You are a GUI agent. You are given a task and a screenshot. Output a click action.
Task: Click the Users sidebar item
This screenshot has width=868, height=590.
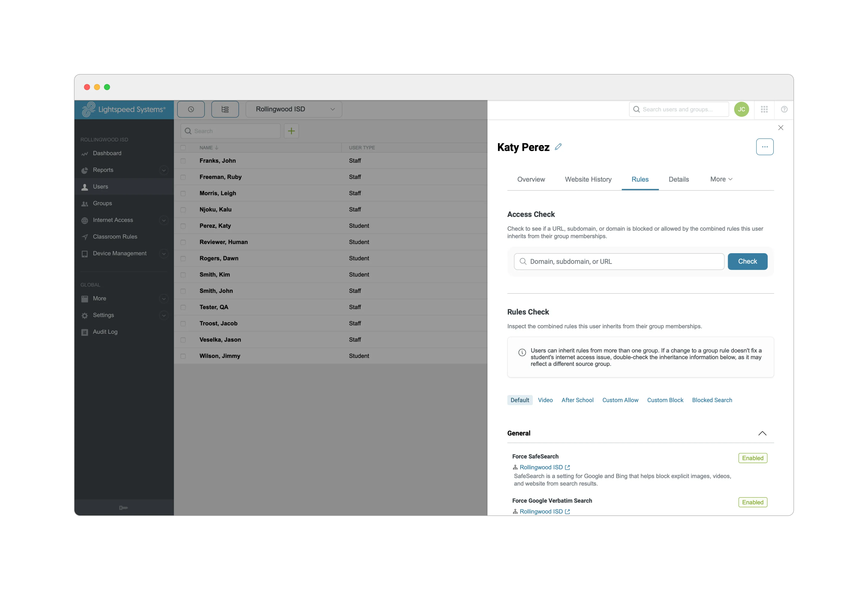tap(124, 187)
